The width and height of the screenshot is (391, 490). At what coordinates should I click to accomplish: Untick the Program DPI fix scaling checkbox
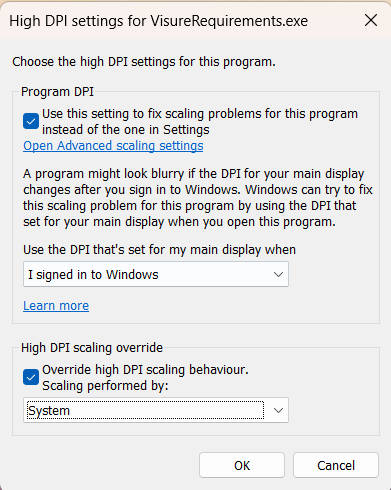tap(31, 121)
